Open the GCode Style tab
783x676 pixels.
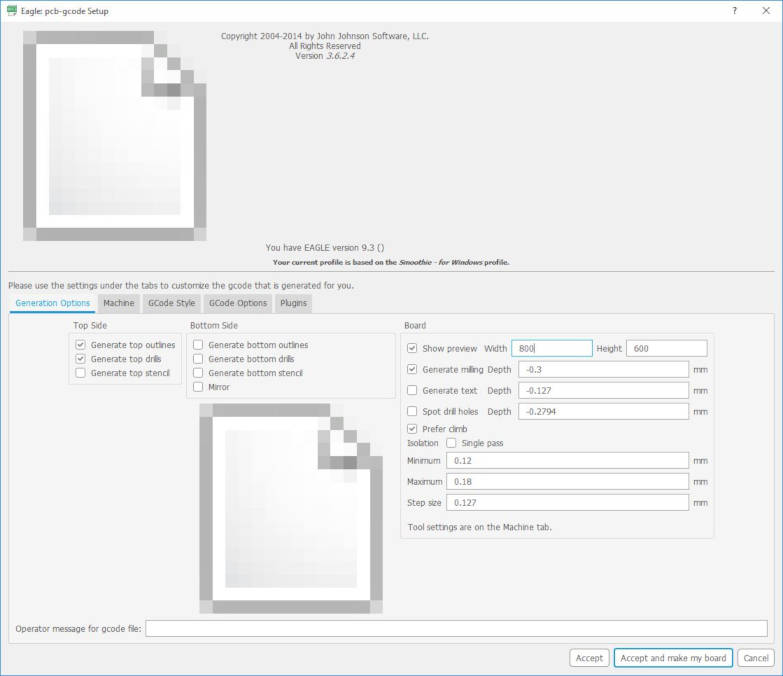pos(172,303)
